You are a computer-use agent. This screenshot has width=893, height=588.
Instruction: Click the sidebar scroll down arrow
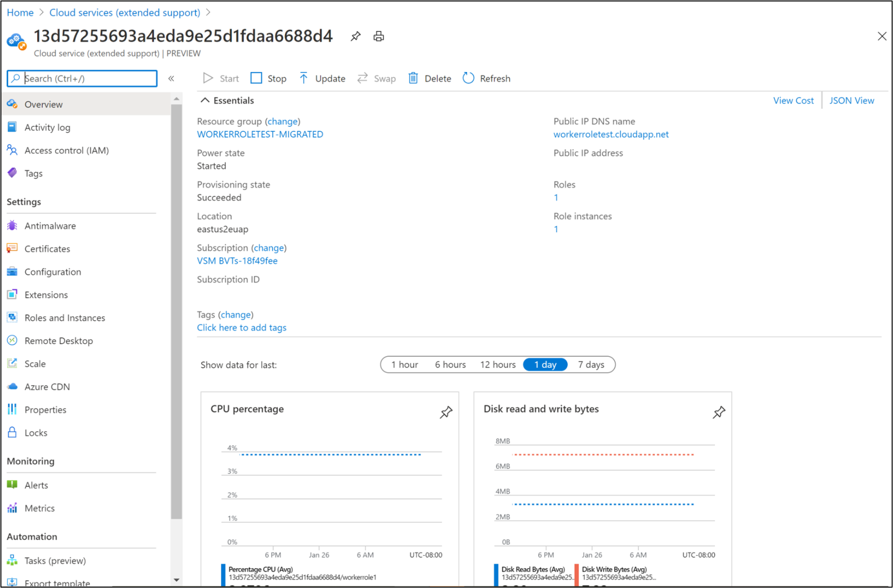click(x=176, y=580)
